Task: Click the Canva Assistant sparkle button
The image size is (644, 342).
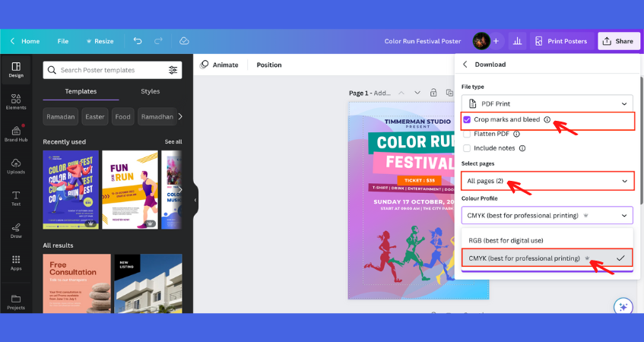Action: (623, 306)
